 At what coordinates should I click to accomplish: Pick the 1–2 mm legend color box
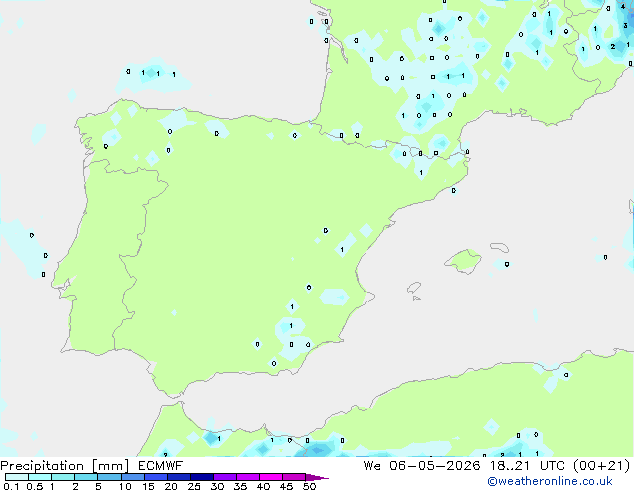63,477
